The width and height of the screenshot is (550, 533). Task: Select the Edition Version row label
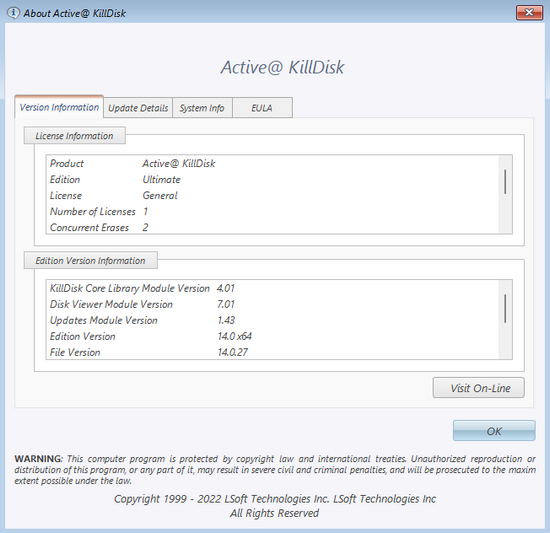[x=82, y=337]
